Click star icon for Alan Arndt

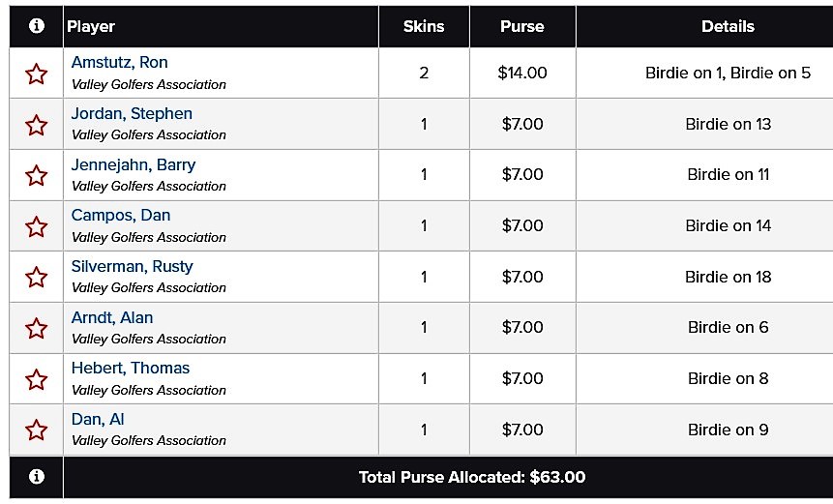[36, 328]
